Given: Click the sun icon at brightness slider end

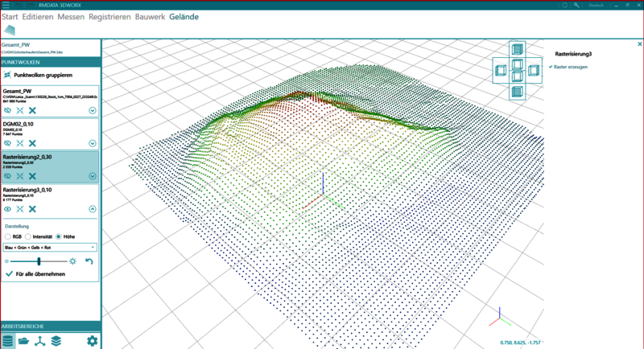Looking at the screenshot, I should click(x=72, y=261).
